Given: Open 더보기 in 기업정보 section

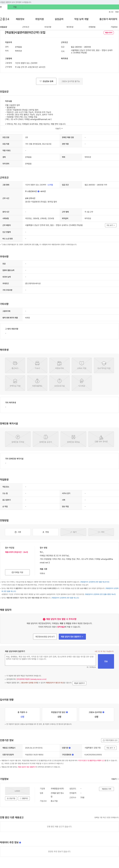Looking at the screenshot, I should (115, 779).
